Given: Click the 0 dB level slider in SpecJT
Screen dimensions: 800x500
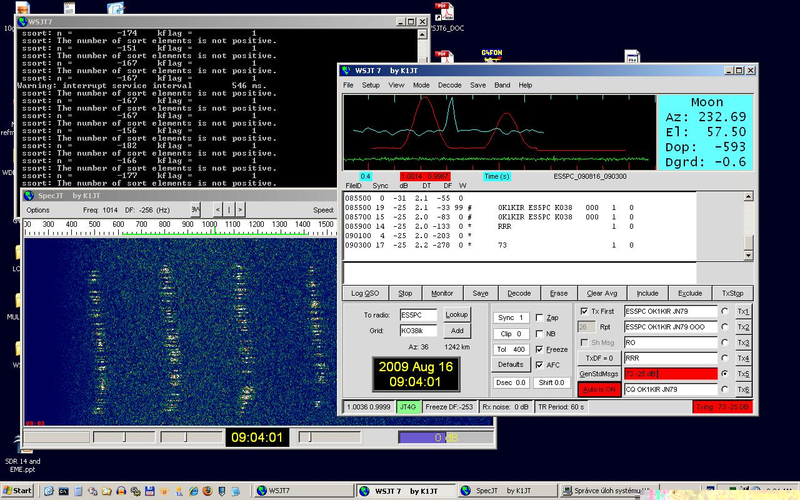Looking at the screenshot, I should [445, 438].
